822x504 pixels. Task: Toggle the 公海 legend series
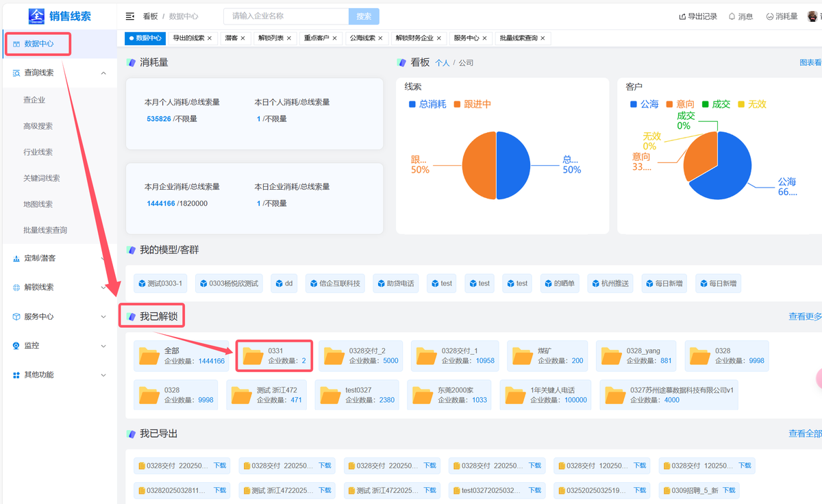644,104
